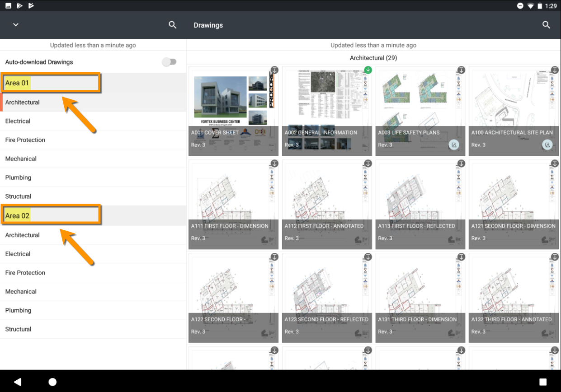Viewport: 561px width, 392px height.
Task: Tap download icon on A111 First Floor Dimension
Action: pos(274,163)
